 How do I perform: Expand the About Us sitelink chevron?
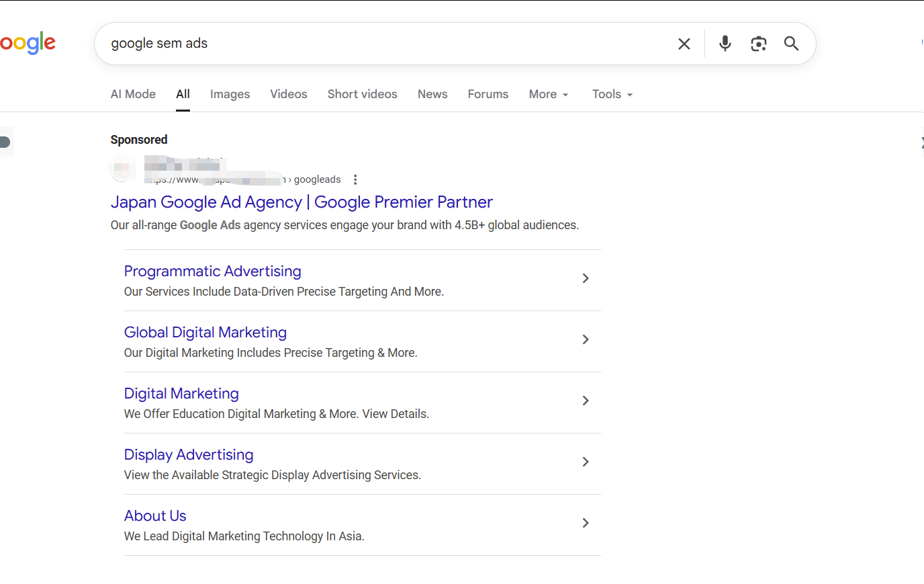click(x=585, y=523)
